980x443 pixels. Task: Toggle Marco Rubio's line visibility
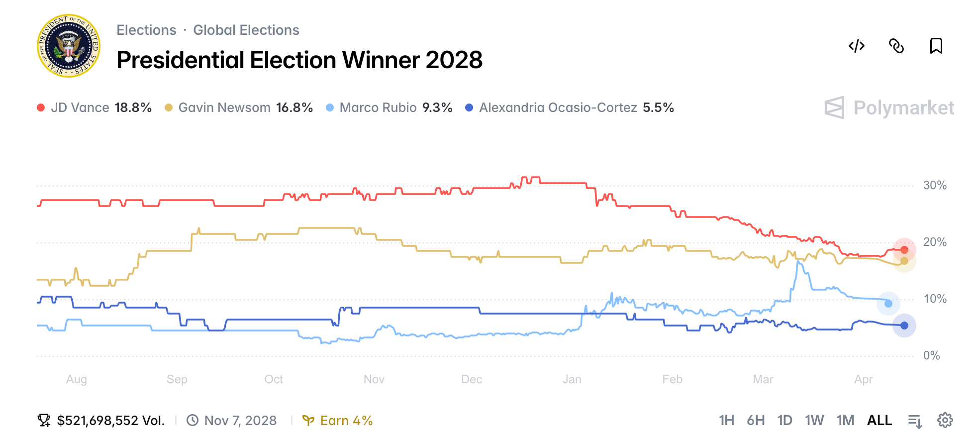(x=330, y=107)
